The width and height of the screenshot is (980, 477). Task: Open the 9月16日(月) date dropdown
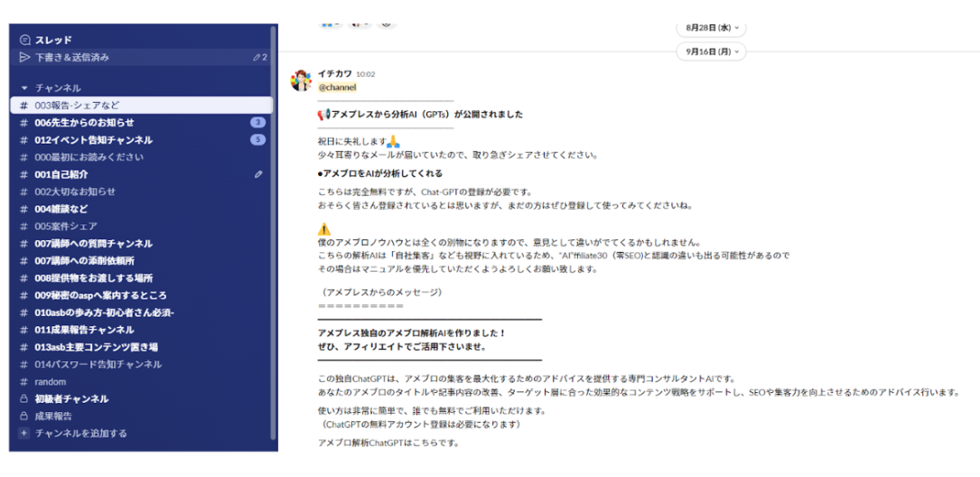click(711, 51)
